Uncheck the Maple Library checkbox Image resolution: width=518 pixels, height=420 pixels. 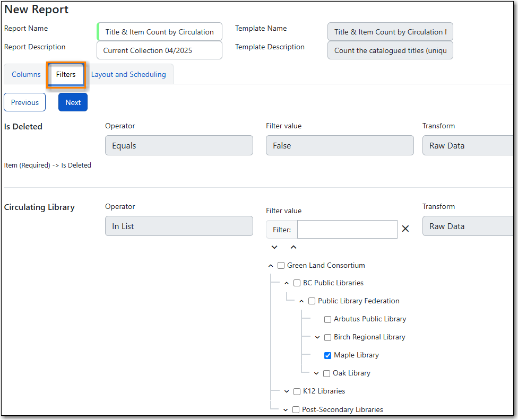(328, 355)
